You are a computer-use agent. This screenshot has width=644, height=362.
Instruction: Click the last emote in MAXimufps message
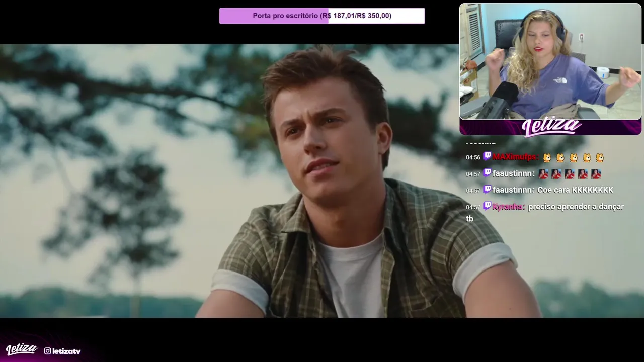tap(599, 157)
